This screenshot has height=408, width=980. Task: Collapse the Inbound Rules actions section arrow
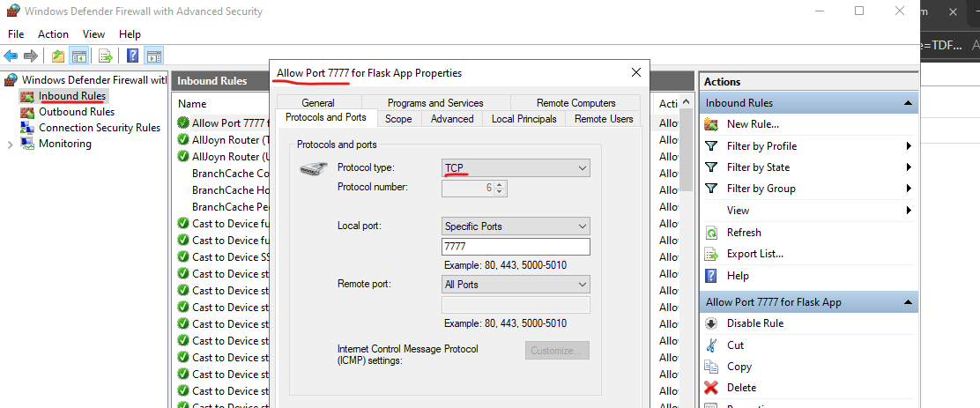point(908,103)
